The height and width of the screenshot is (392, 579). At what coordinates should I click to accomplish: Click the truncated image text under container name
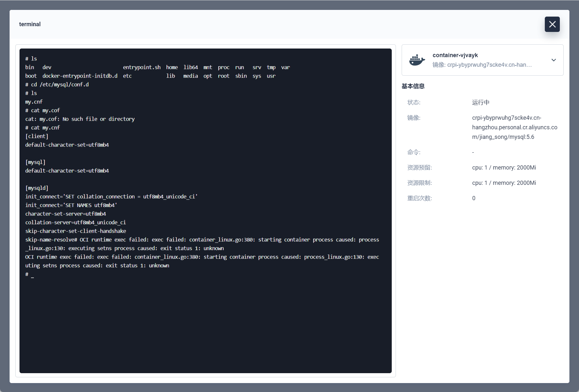tap(482, 65)
